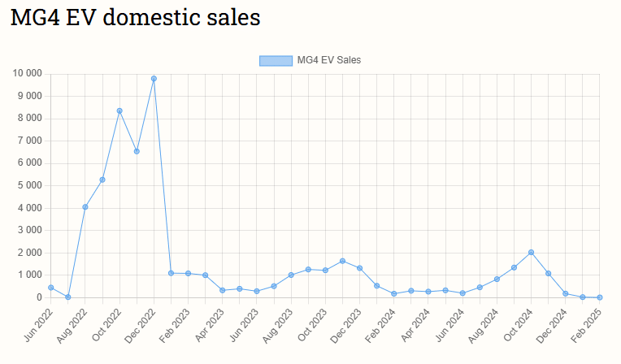Click the December 2022 peak data point
The image size is (621, 364).
coord(154,79)
